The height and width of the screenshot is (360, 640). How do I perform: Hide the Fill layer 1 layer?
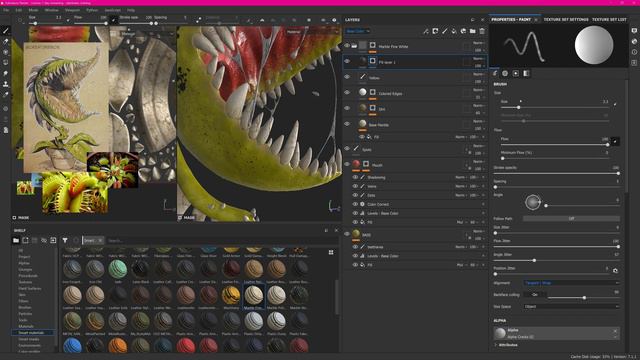[347, 61]
